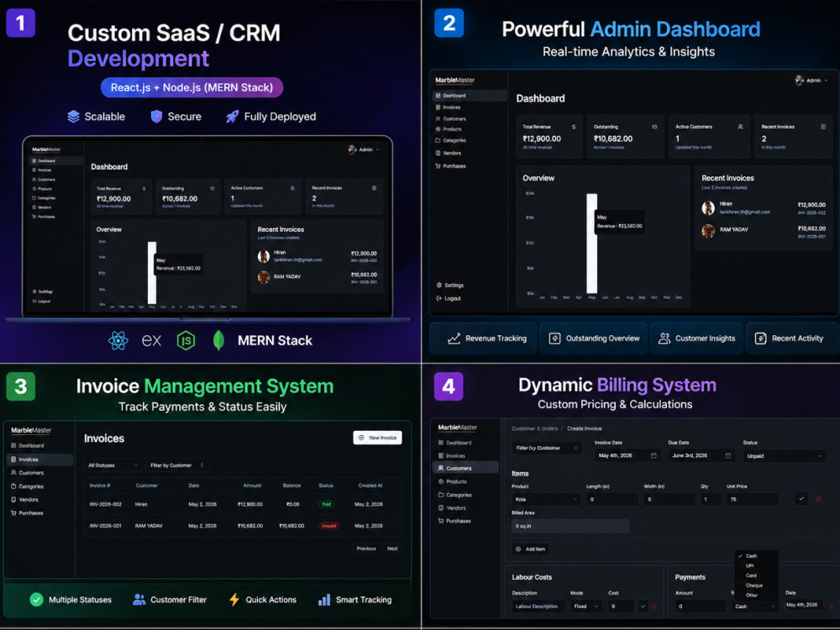This screenshot has height=630, width=840.
Task: Click the green Paid status badge
Action: pyautogui.click(x=326, y=504)
